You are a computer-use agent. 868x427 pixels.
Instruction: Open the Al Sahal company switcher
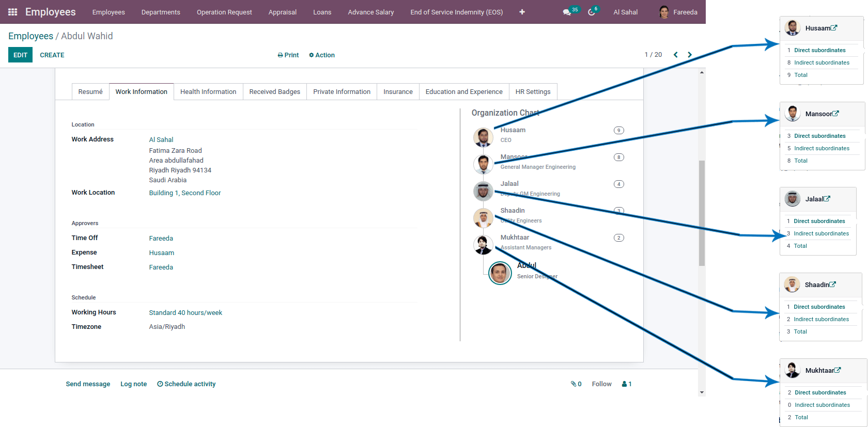tap(625, 12)
